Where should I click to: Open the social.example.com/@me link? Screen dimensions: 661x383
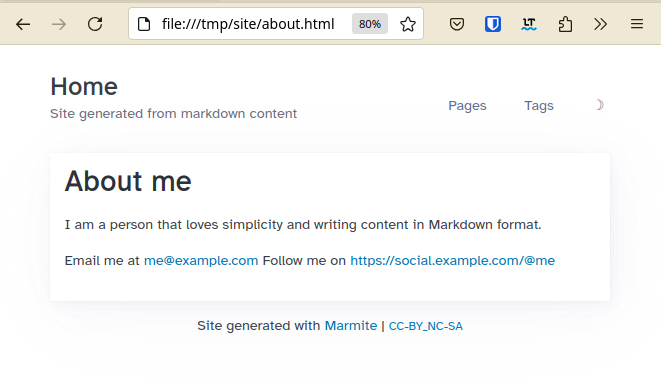452,261
